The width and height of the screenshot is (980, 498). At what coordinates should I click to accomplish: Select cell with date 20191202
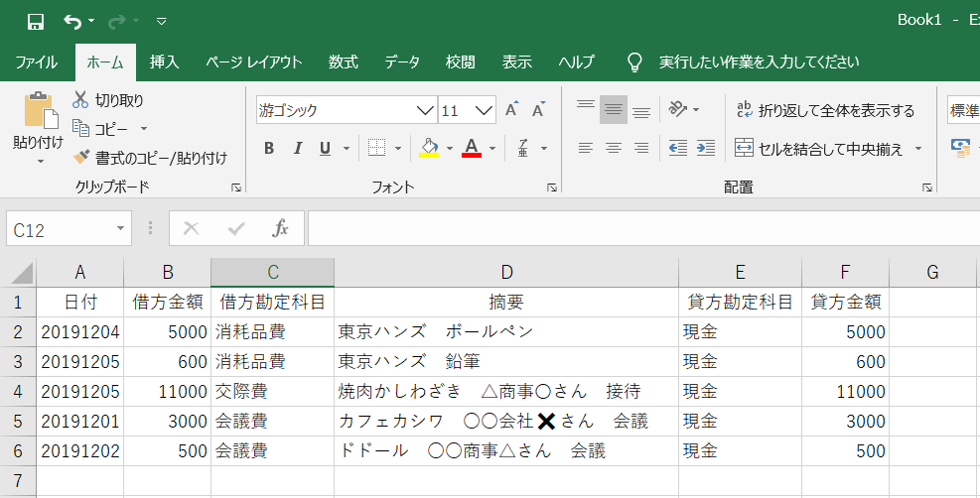pyautogui.click(x=80, y=450)
